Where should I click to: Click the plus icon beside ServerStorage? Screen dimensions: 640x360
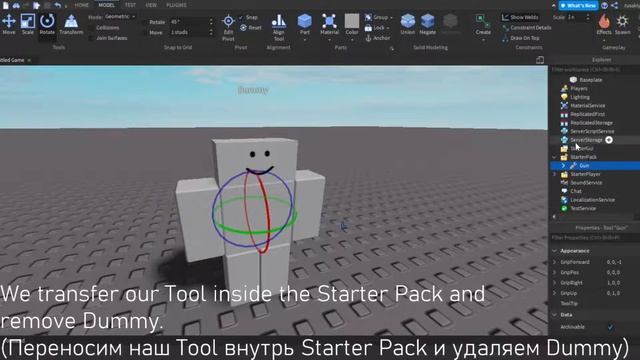click(x=609, y=140)
